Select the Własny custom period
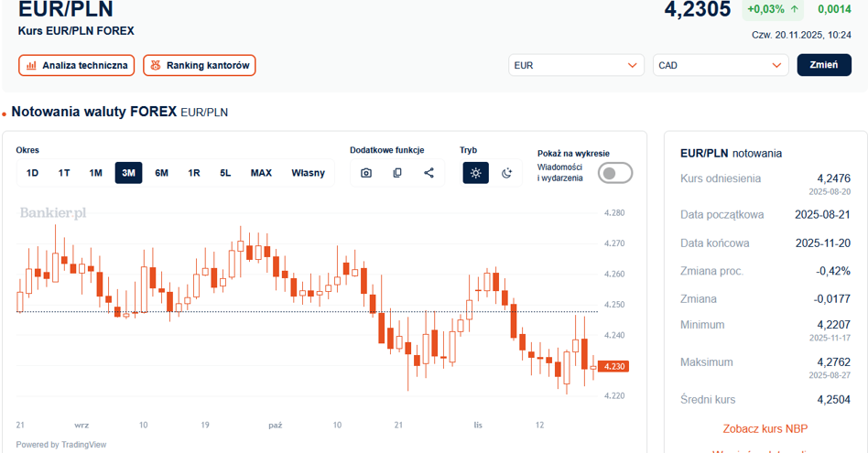The width and height of the screenshot is (868, 453). click(x=309, y=173)
